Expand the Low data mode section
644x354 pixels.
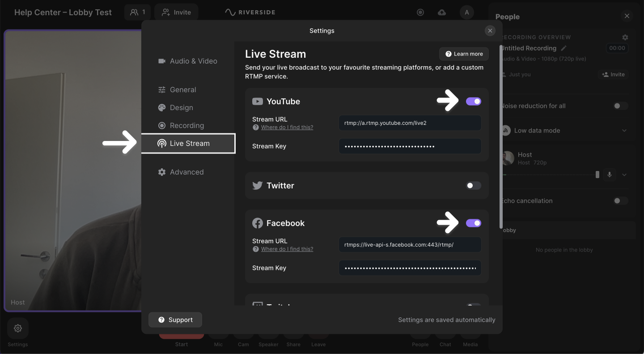click(x=624, y=131)
